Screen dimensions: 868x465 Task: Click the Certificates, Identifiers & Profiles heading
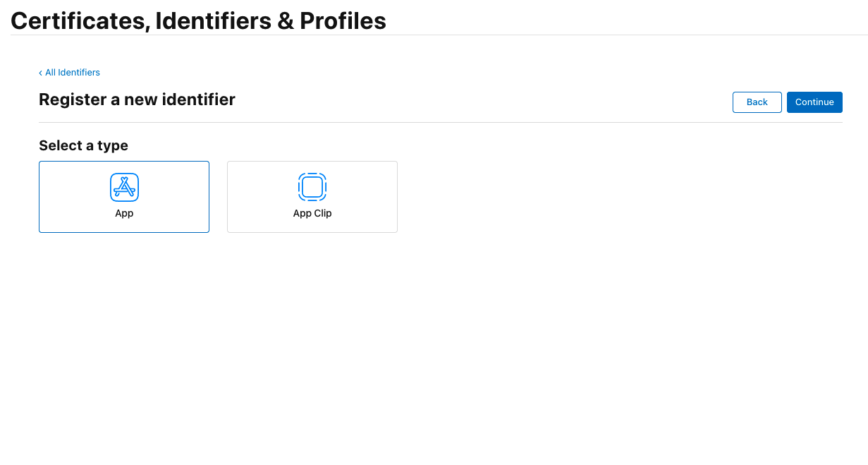coord(198,20)
